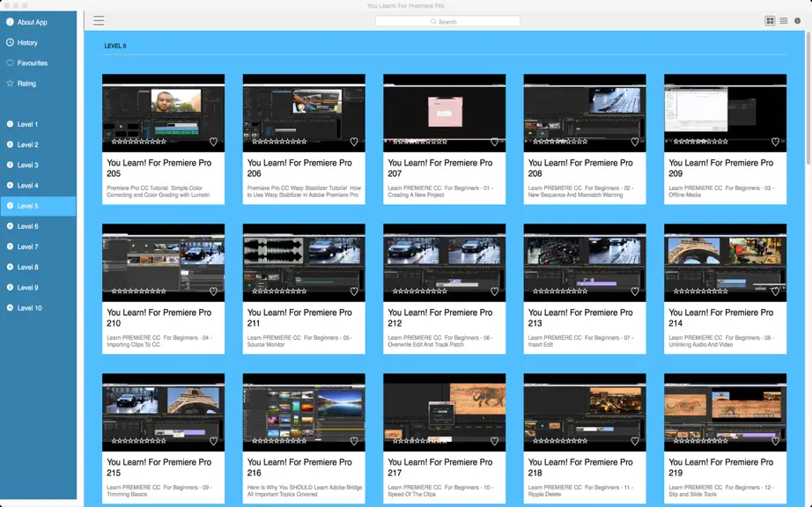Favourite video 205 with heart icon

click(x=213, y=142)
